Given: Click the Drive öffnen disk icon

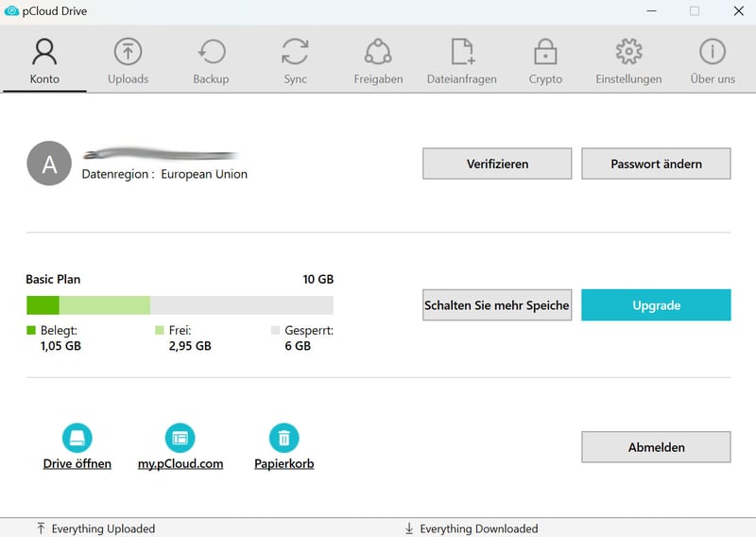Looking at the screenshot, I should pos(77,438).
